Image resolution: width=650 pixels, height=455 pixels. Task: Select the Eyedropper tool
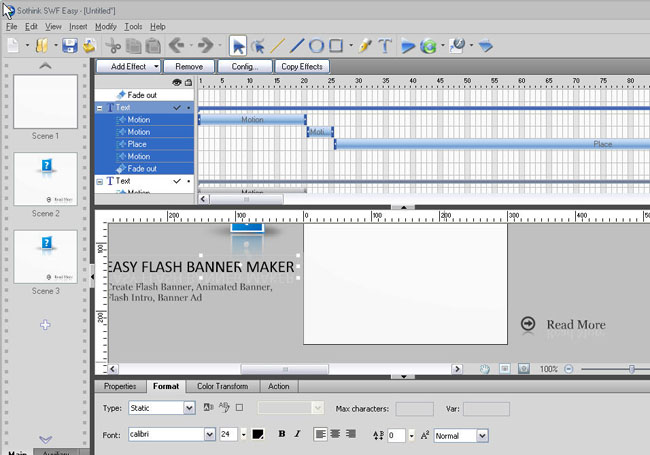365,46
